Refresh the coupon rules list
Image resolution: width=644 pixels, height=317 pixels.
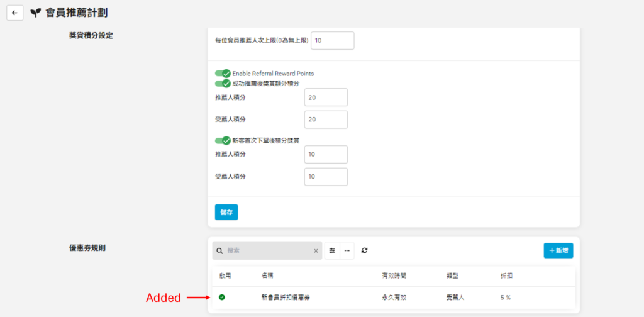[364, 250]
